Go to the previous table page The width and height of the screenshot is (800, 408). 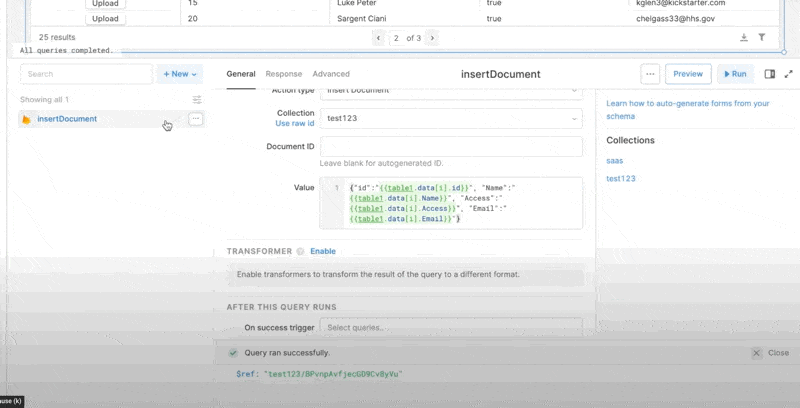(x=379, y=38)
